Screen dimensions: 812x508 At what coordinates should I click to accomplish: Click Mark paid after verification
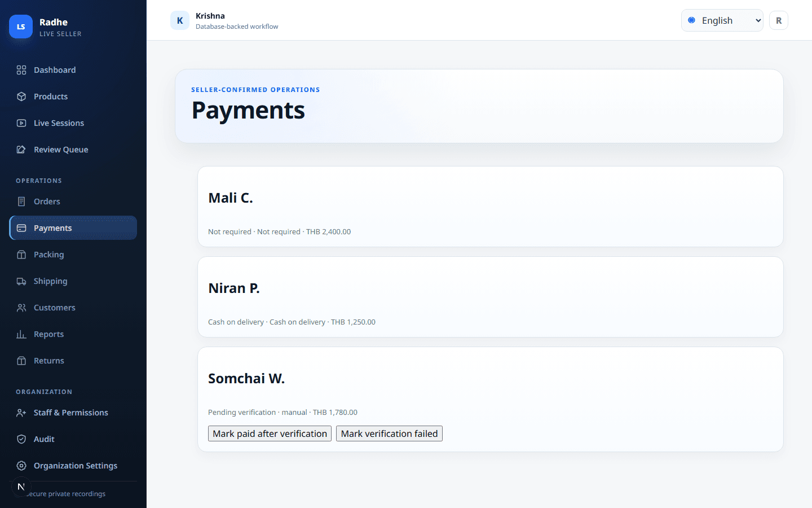point(270,433)
